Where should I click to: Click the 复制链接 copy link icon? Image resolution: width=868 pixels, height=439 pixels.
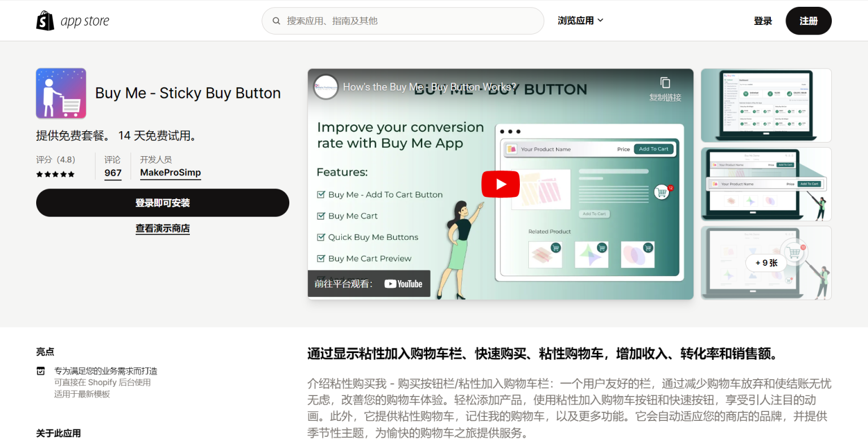(x=665, y=82)
